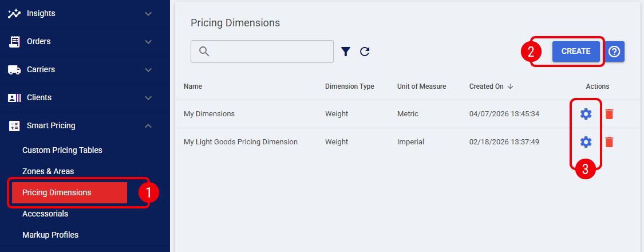This screenshot has width=644, height=252.
Task: Expand the Clients menu chevron
Action: coord(148,97)
